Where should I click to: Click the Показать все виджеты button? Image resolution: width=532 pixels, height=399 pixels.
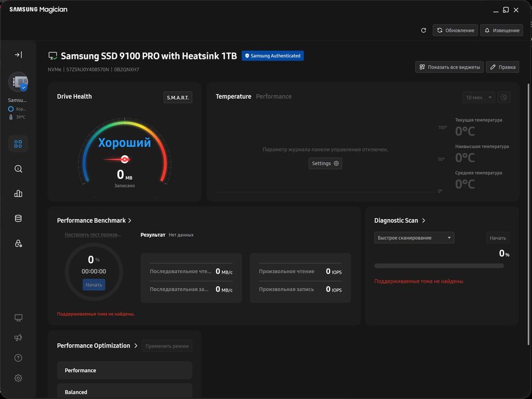click(449, 67)
